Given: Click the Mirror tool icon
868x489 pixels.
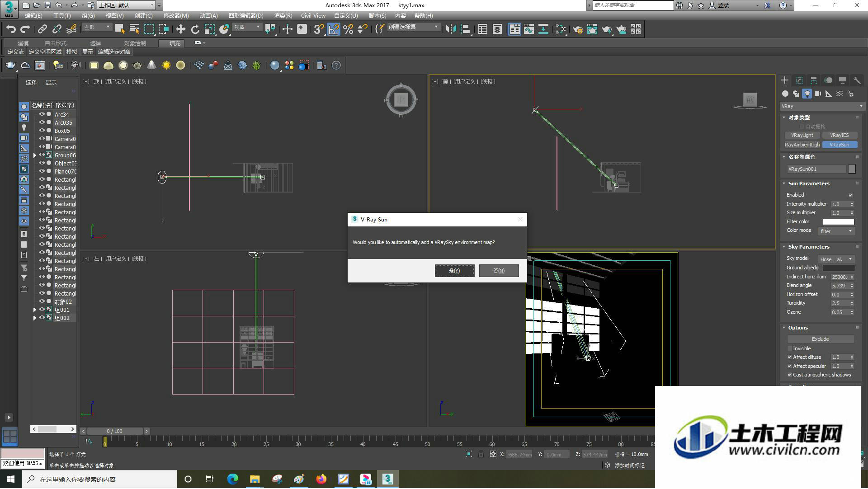Looking at the screenshot, I should tap(451, 29).
